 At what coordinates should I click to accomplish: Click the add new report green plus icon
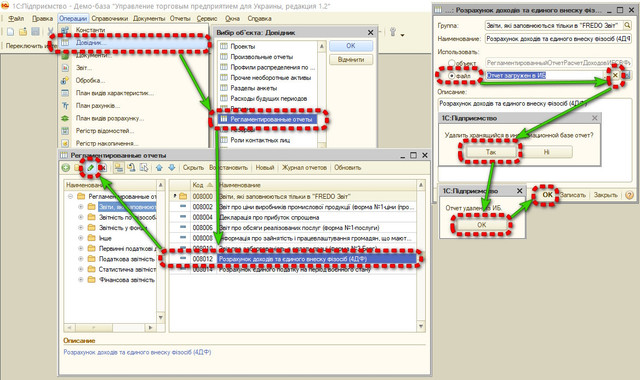[66, 168]
